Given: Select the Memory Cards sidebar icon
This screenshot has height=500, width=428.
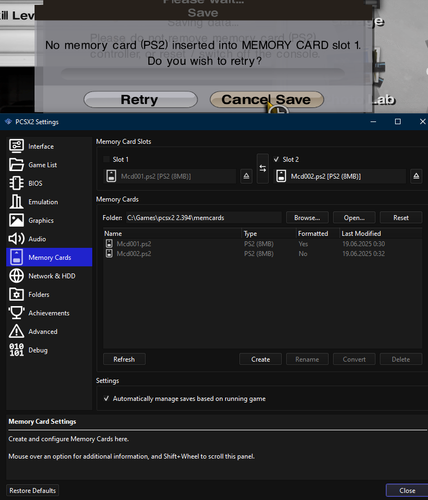Looking at the screenshot, I should tap(16, 257).
